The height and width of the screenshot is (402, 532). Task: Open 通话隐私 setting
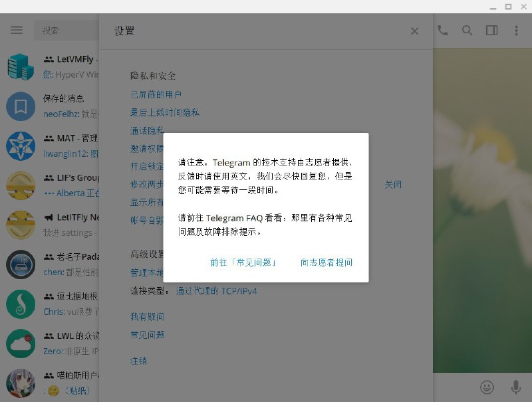147,130
